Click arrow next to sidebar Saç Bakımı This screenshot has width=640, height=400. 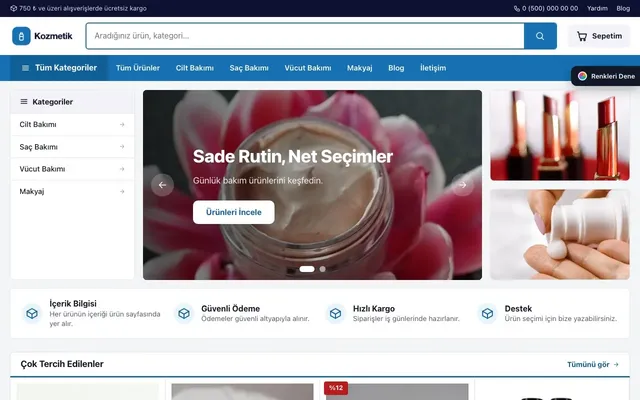[x=122, y=147]
